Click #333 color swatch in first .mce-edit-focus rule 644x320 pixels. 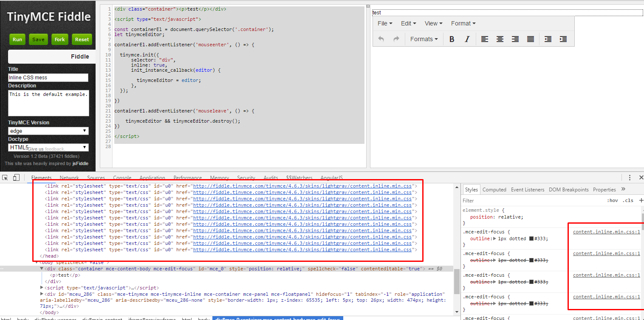531,239
